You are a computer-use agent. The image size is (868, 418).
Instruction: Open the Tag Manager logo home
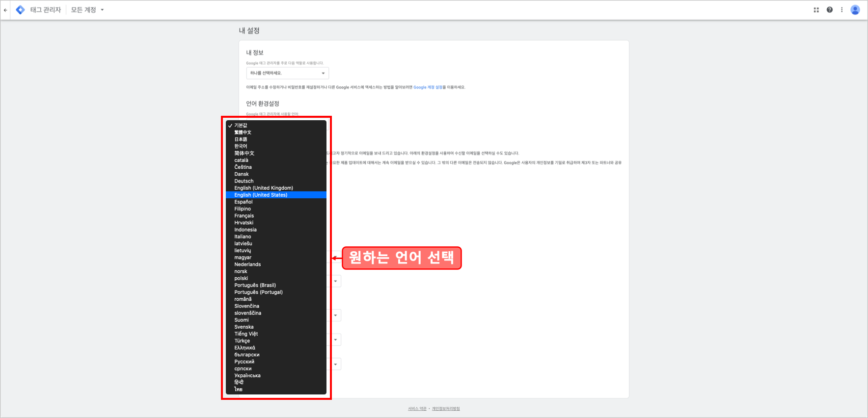click(x=20, y=10)
